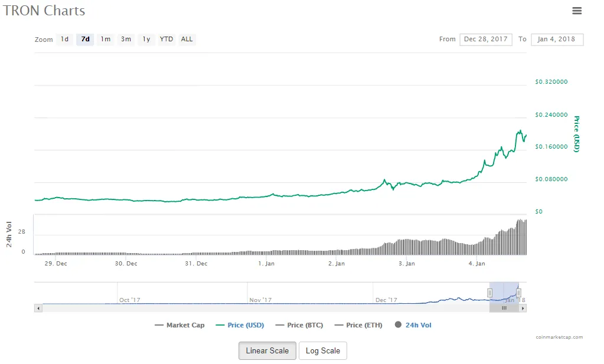Click Dec '17 in the navigator

(x=386, y=300)
